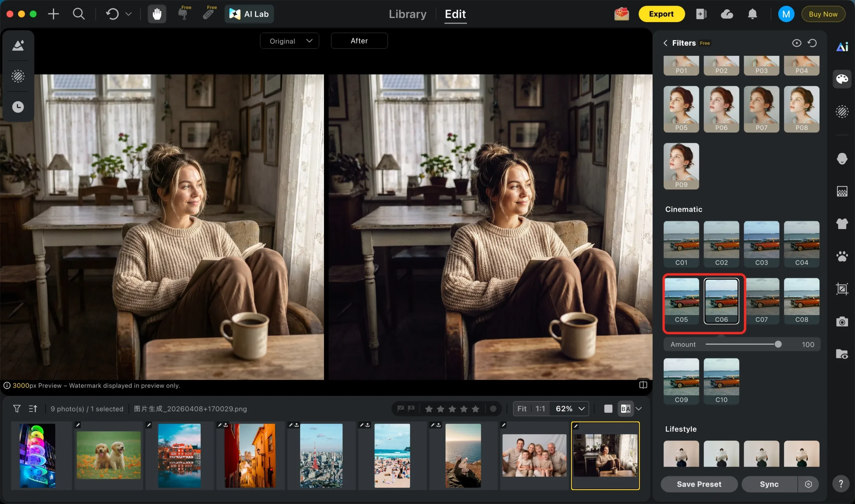Expand the undo history arrow

129,14
